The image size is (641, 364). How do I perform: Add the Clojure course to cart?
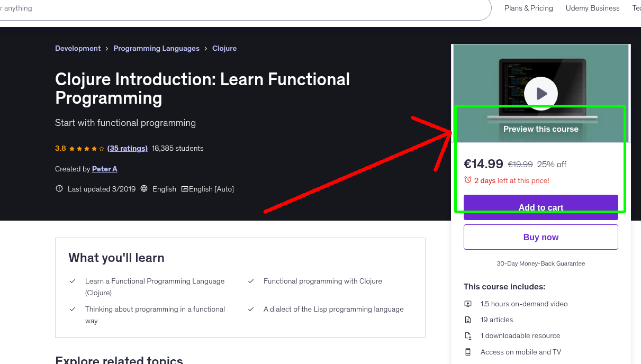point(540,207)
